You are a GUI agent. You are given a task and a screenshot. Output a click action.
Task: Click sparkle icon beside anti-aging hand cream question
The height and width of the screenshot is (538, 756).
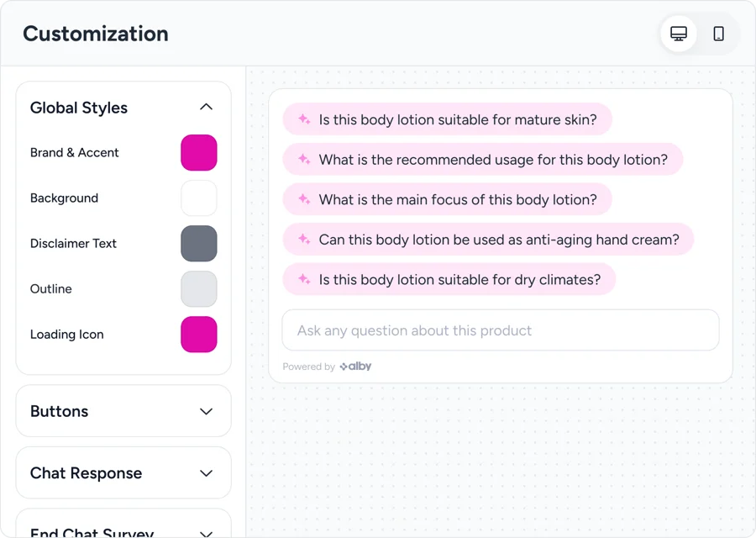click(304, 239)
